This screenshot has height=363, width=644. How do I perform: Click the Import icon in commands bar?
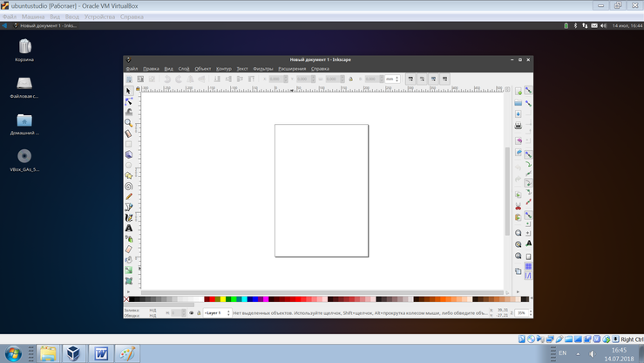(519, 140)
